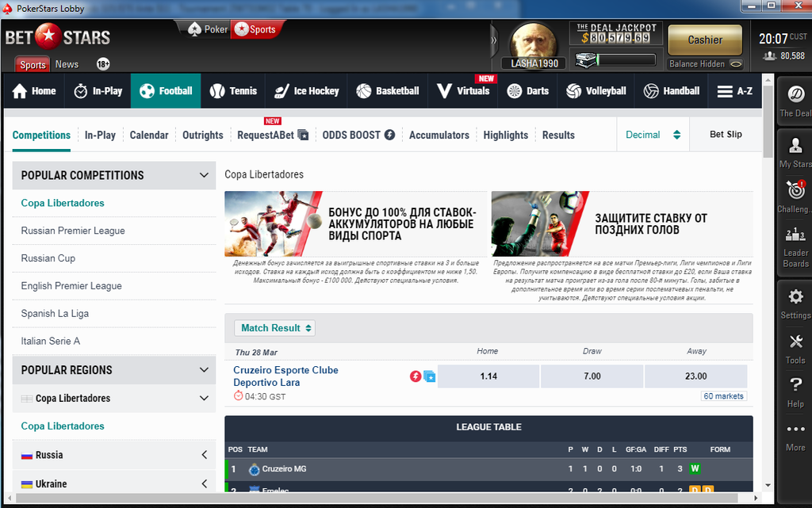
Task: Open Match Result market dropdown
Action: (275, 328)
